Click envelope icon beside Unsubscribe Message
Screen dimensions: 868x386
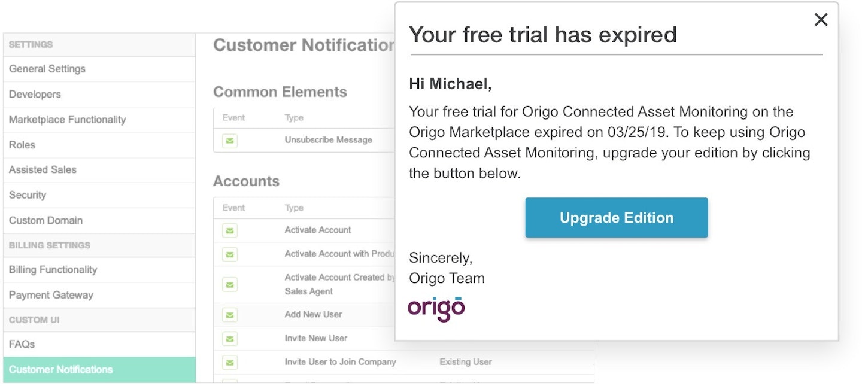click(230, 141)
